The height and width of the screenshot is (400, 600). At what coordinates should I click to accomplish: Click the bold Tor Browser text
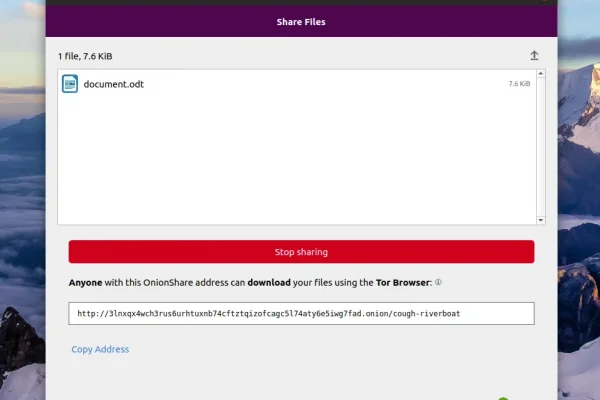[403, 282]
